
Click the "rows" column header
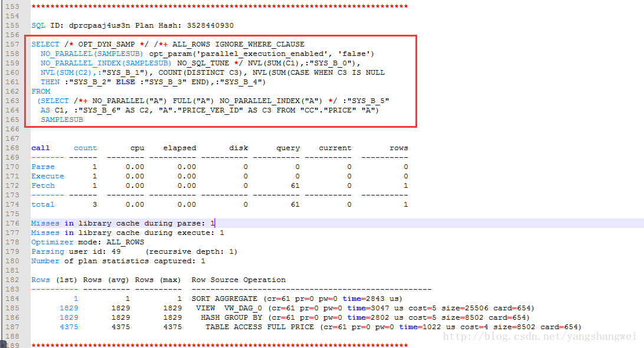(x=398, y=148)
